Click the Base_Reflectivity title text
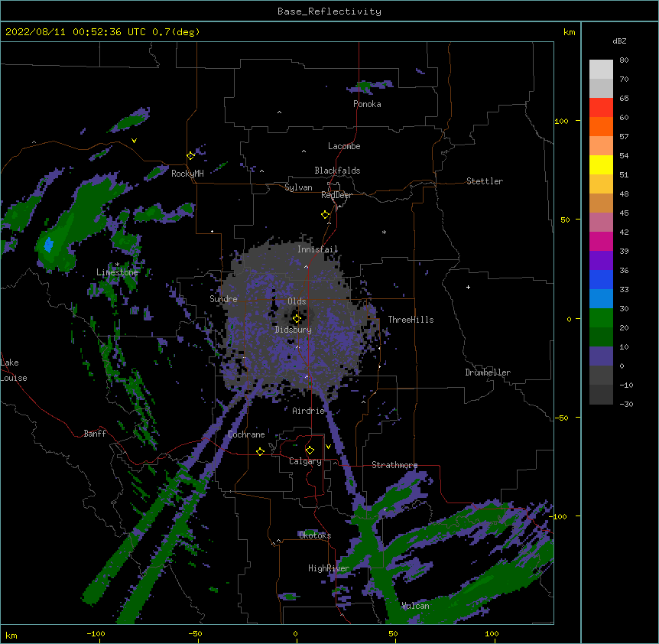The width and height of the screenshot is (659, 644). 329,11
